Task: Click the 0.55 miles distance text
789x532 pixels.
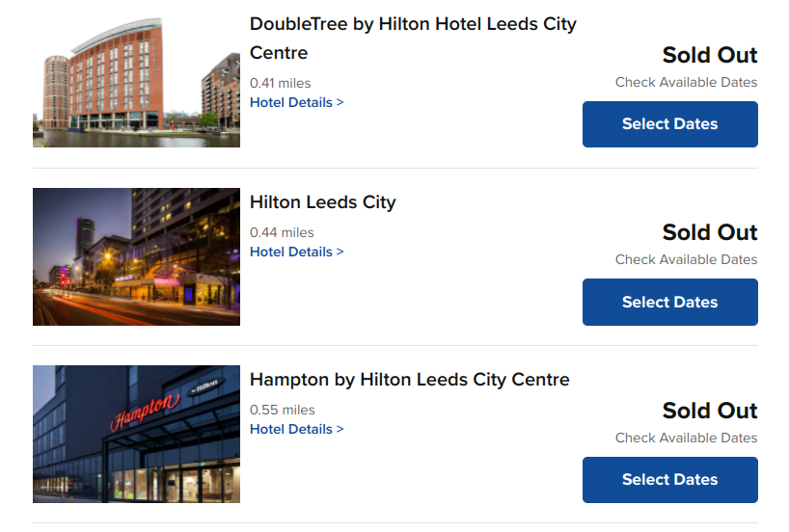Action: tap(282, 411)
